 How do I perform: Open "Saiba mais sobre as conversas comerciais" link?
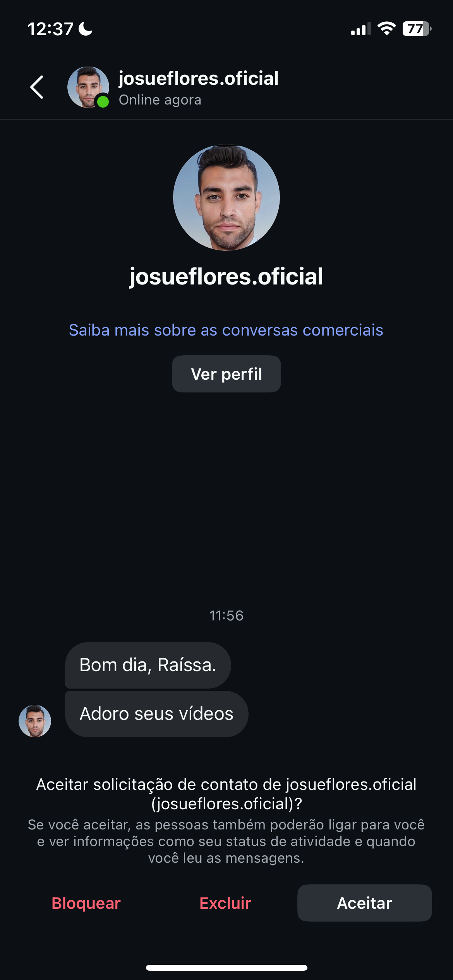tap(226, 330)
